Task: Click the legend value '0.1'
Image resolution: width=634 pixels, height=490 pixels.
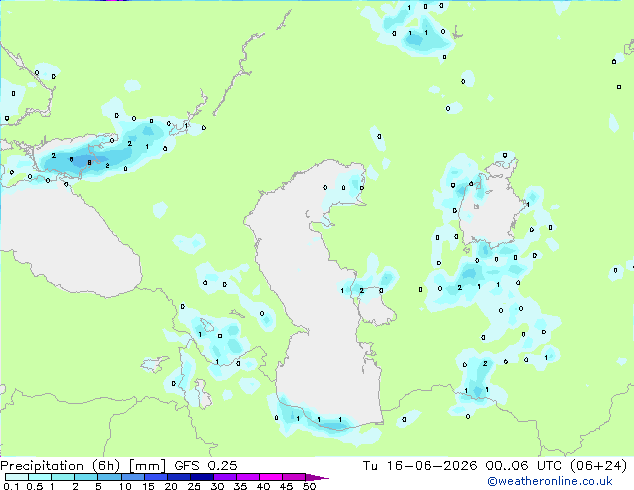Action: pyautogui.click(x=11, y=486)
